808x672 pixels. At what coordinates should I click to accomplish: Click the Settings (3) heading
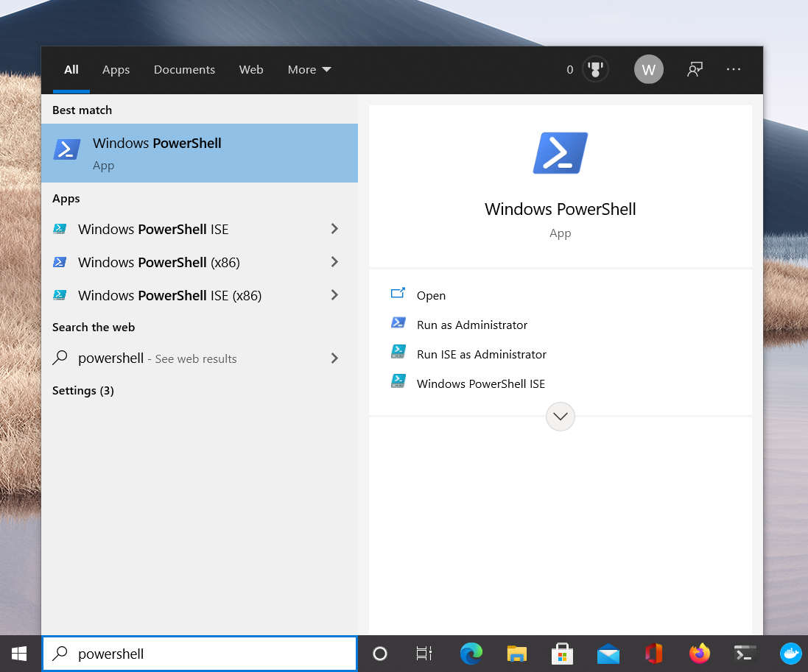(x=83, y=390)
